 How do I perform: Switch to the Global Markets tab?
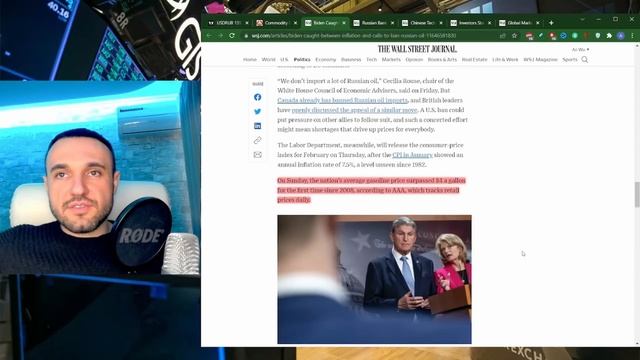pos(519,23)
